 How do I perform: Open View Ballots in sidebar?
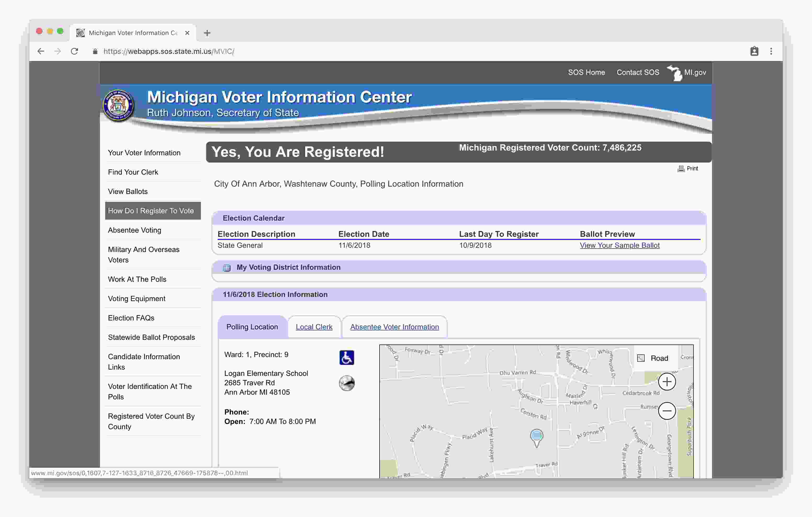(127, 191)
